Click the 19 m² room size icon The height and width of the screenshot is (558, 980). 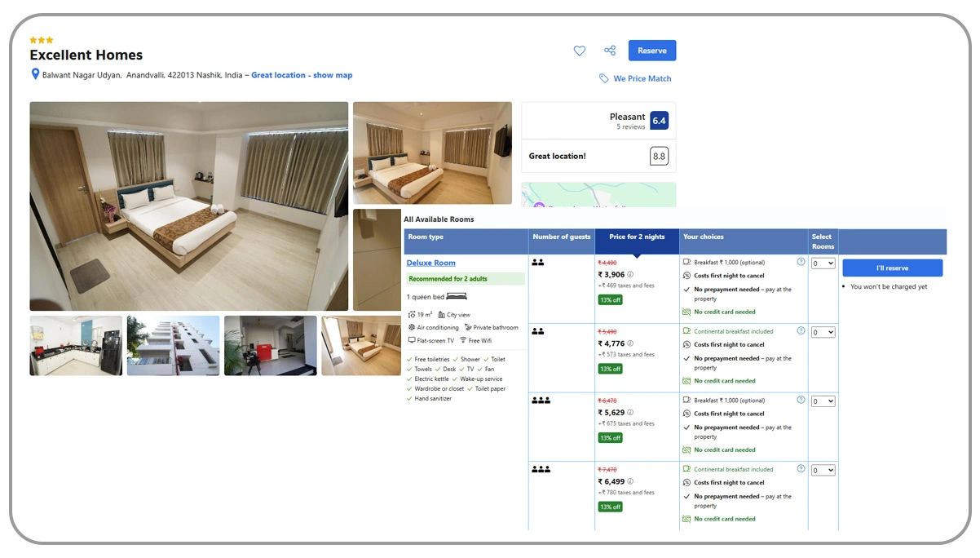[412, 314]
